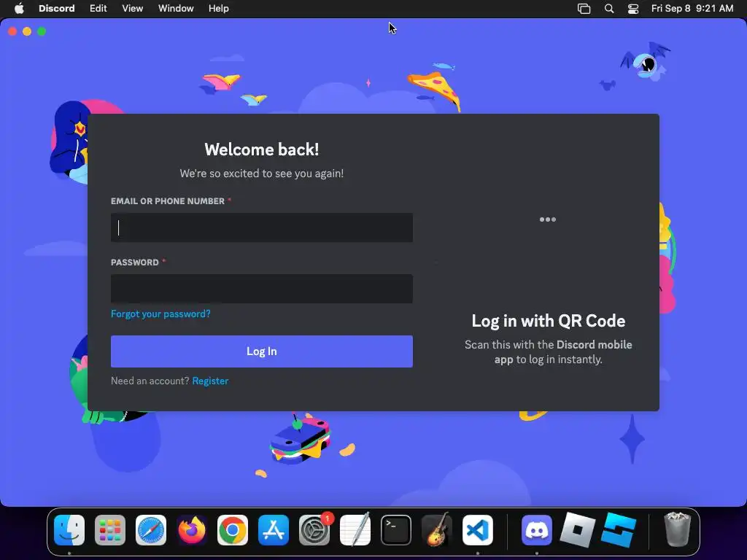Open the Trash in the dock

tap(677, 530)
